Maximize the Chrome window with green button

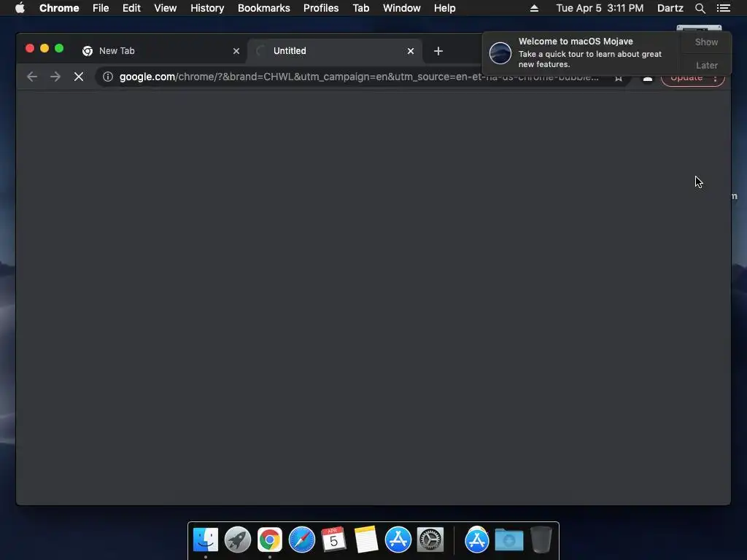point(59,48)
